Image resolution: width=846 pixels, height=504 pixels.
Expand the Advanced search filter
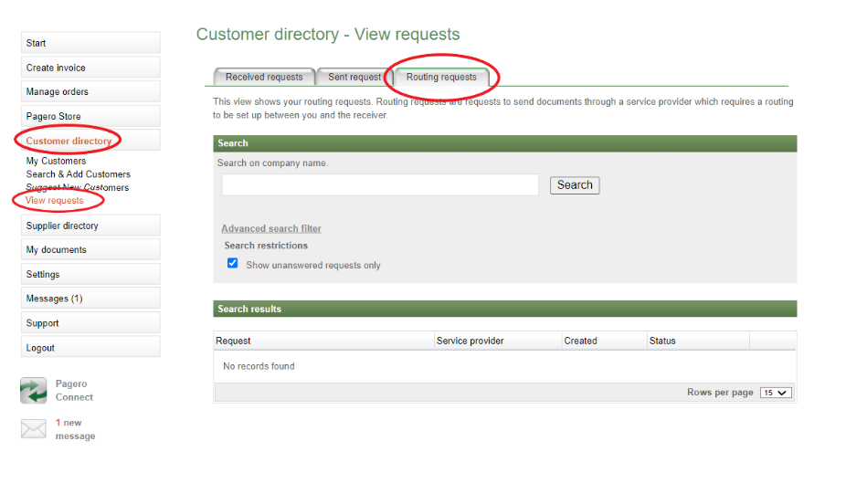tap(271, 228)
